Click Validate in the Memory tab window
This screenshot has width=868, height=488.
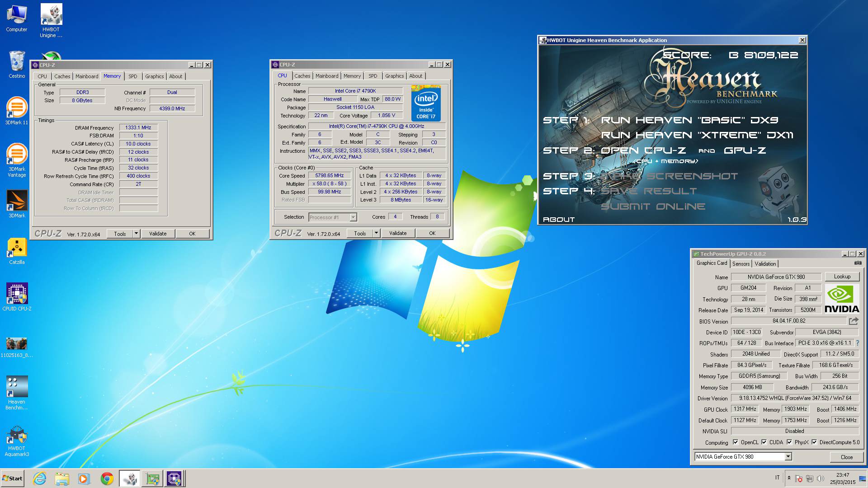(x=158, y=234)
